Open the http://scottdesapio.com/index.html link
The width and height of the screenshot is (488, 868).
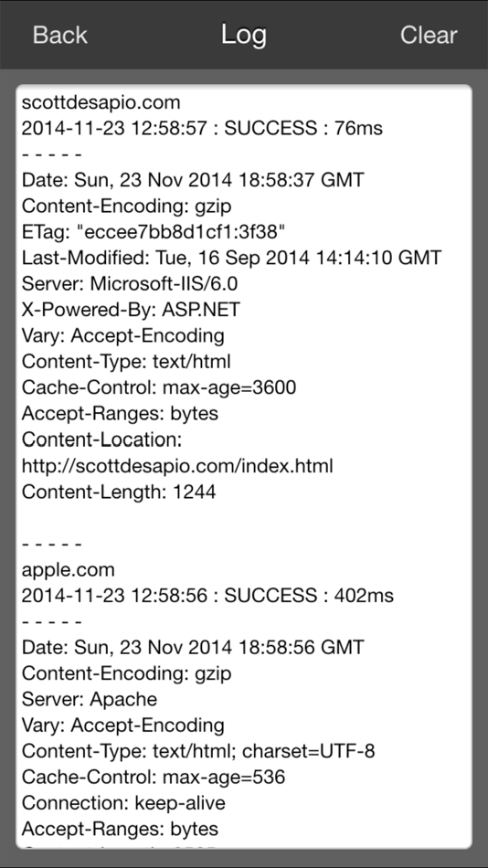(177, 466)
